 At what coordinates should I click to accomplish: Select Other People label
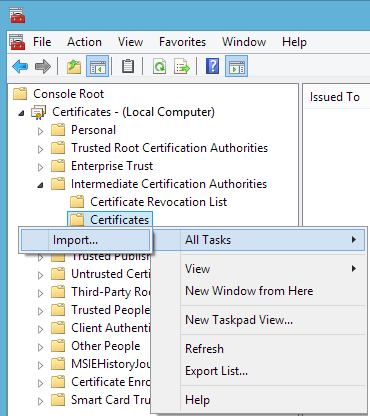click(106, 346)
